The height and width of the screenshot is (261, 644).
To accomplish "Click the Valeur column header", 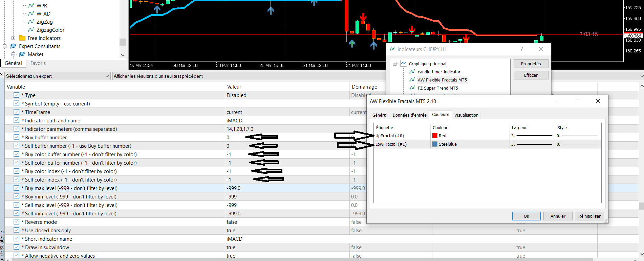I will 234,87.
